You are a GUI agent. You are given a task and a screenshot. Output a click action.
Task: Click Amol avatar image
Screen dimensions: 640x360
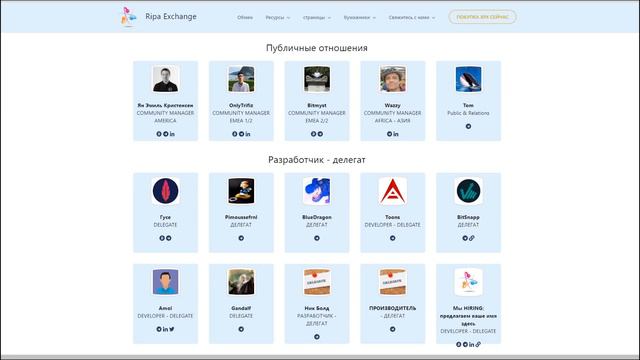click(165, 282)
